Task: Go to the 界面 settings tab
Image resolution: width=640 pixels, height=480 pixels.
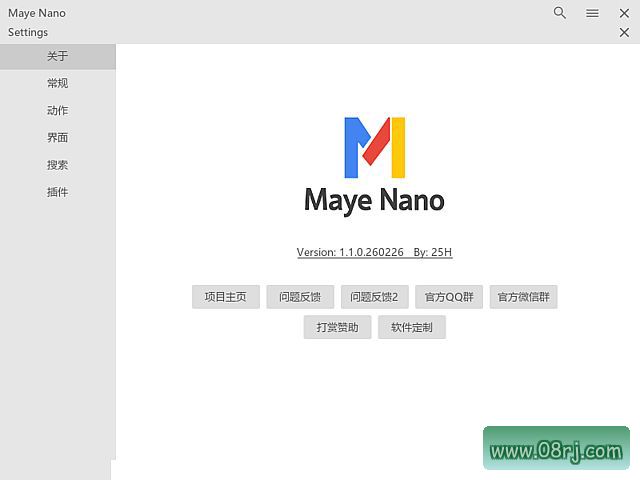Action: 57,138
